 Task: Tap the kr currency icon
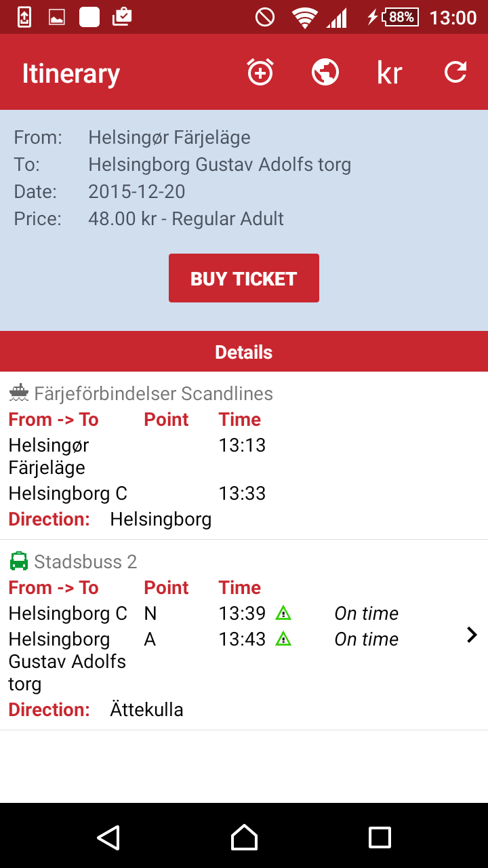390,73
